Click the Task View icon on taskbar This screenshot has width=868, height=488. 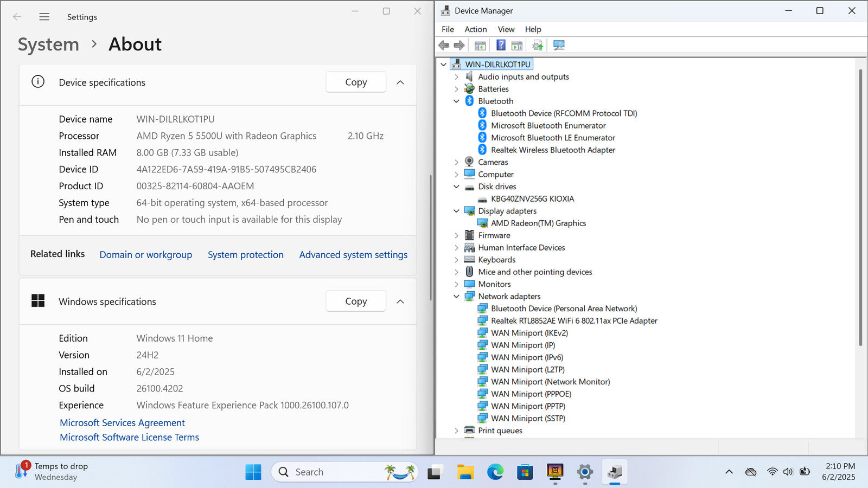[x=435, y=472]
